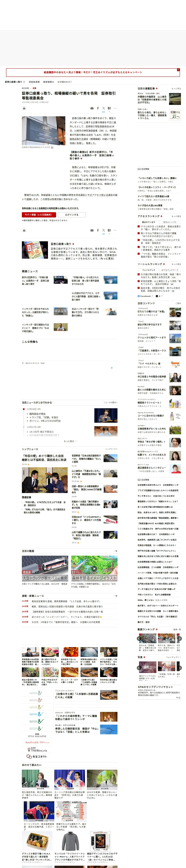Click the B! bookmark icon below article
The height and width of the screenshot is (868, 186).
click(x=109, y=230)
